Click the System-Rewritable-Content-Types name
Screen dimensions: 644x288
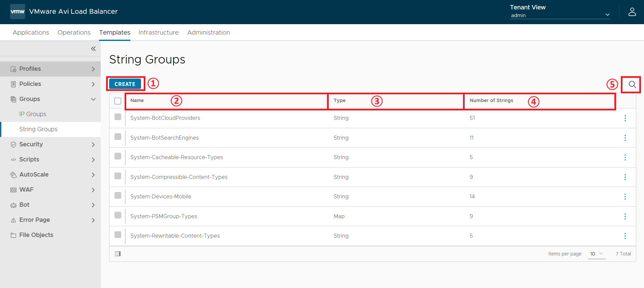175,236
